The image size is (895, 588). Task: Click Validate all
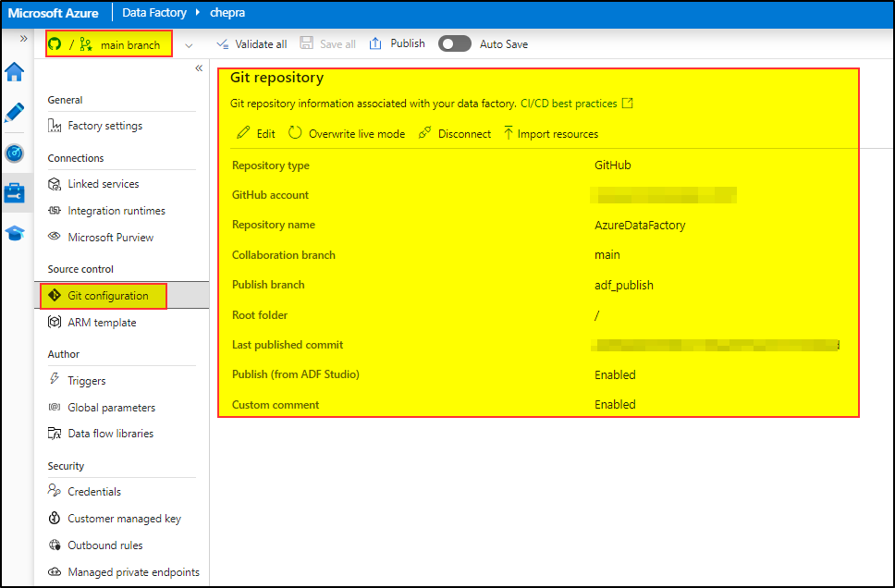click(x=251, y=44)
